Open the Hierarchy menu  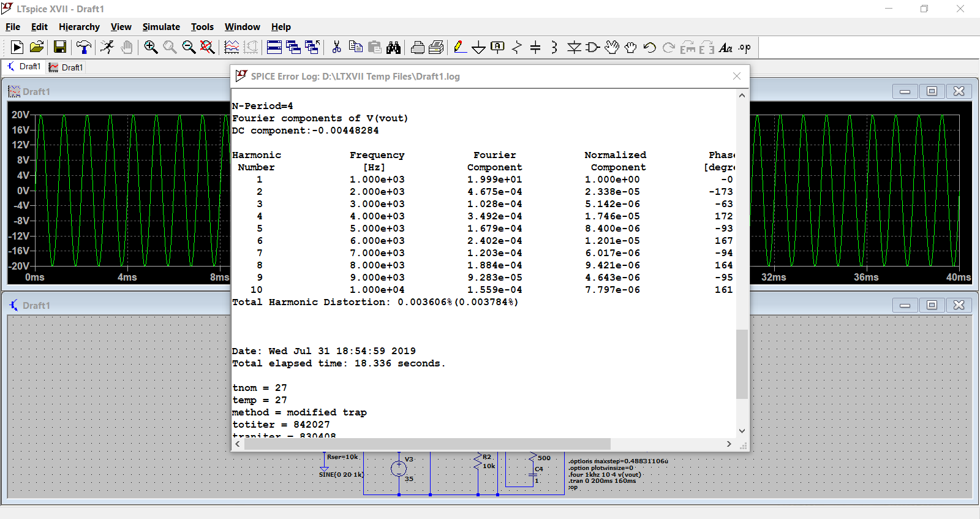click(x=79, y=27)
